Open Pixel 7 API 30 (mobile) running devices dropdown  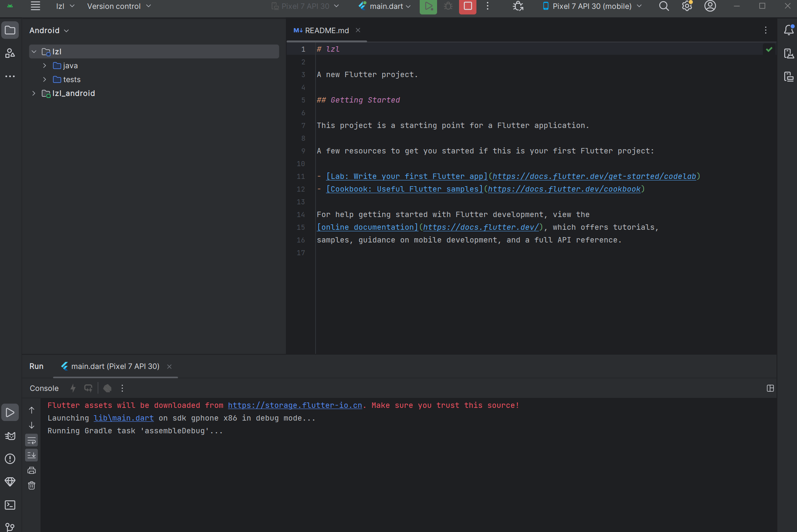click(x=592, y=6)
